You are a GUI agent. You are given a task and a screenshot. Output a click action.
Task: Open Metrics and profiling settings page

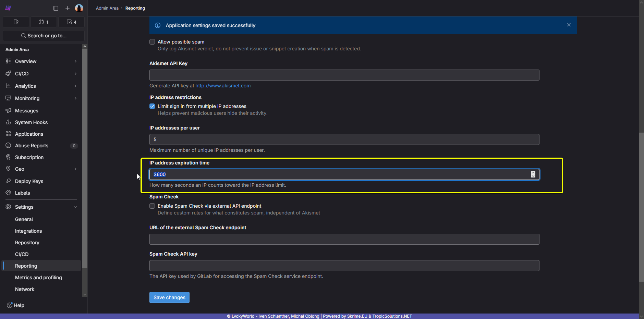point(38,278)
